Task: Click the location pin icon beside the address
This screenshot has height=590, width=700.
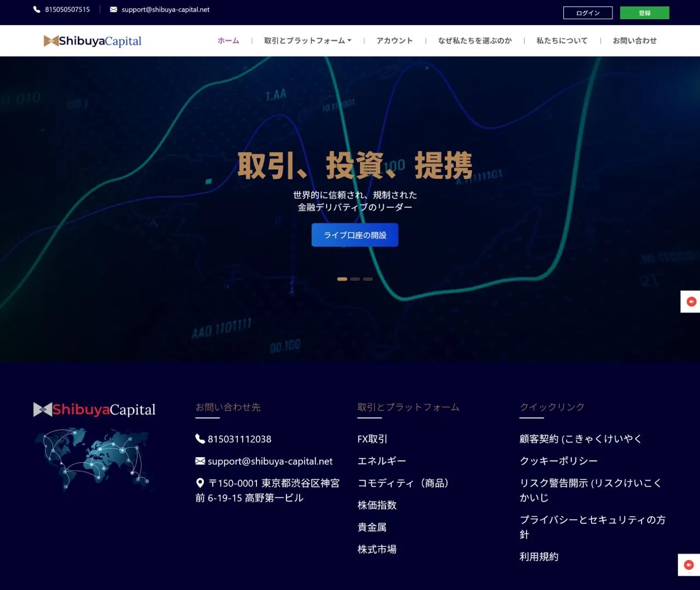Action: (200, 483)
